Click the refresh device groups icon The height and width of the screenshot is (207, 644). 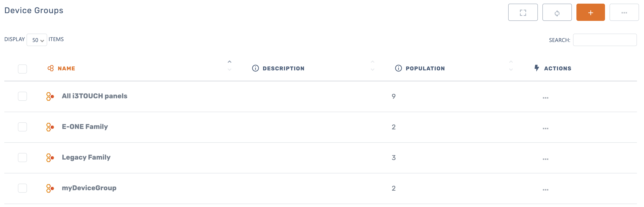pos(557,12)
